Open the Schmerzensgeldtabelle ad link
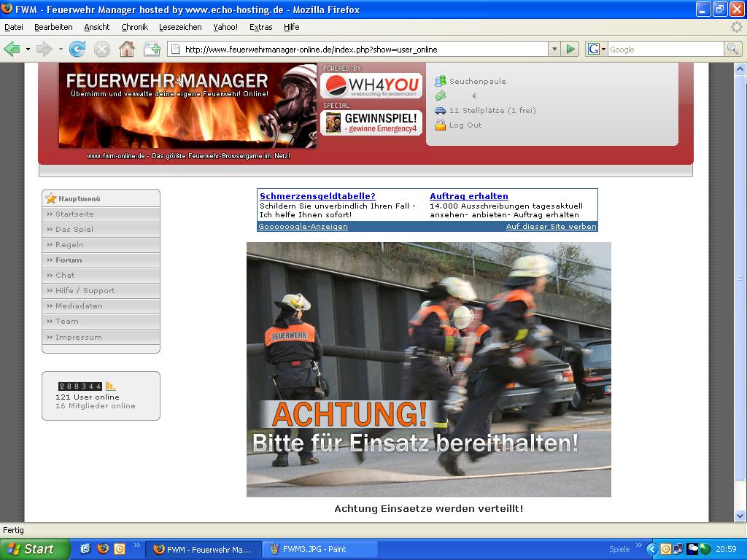 [317, 196]
